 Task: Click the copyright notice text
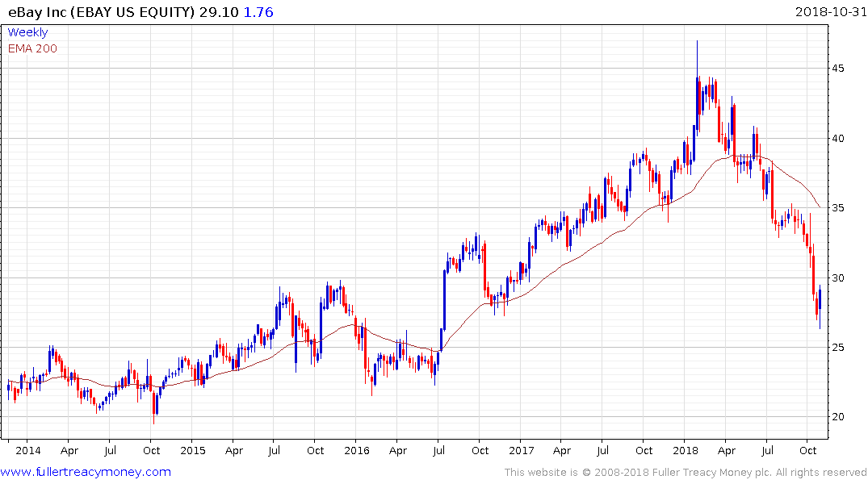[x=686, y=473]
